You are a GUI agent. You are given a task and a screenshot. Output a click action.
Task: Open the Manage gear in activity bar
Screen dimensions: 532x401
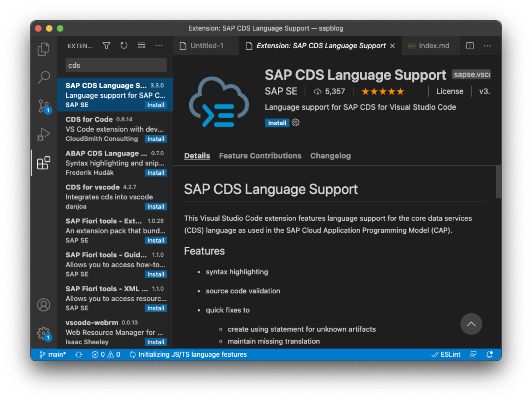click(x=44, y=333)
